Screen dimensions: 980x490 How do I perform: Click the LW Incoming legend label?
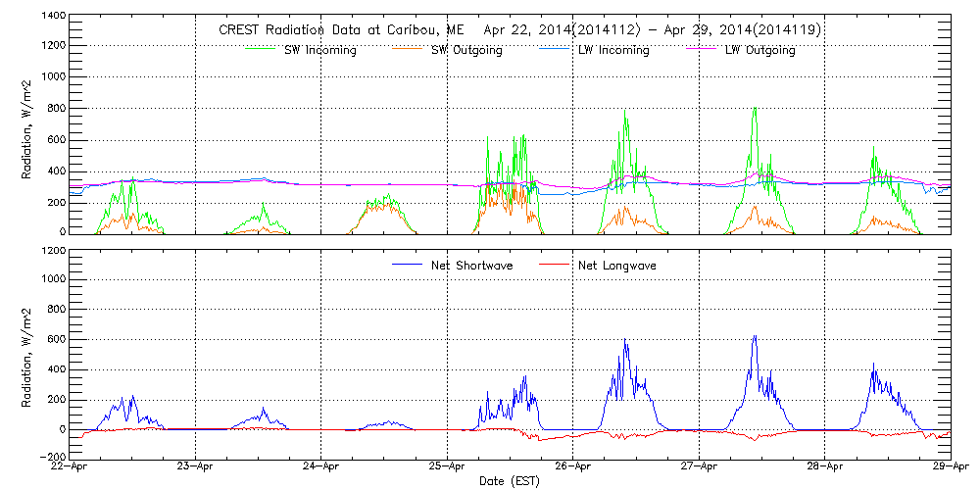[x=612, y=50]
